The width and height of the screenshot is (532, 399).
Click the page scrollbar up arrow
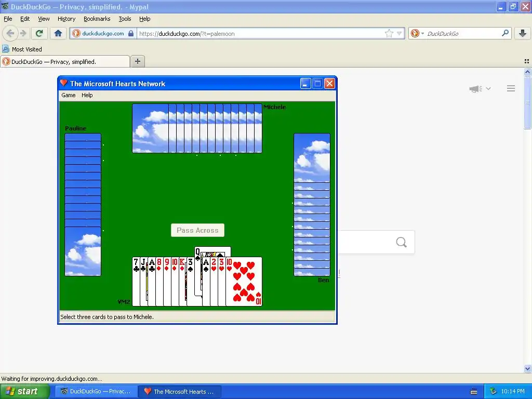(x=527, y=72)
